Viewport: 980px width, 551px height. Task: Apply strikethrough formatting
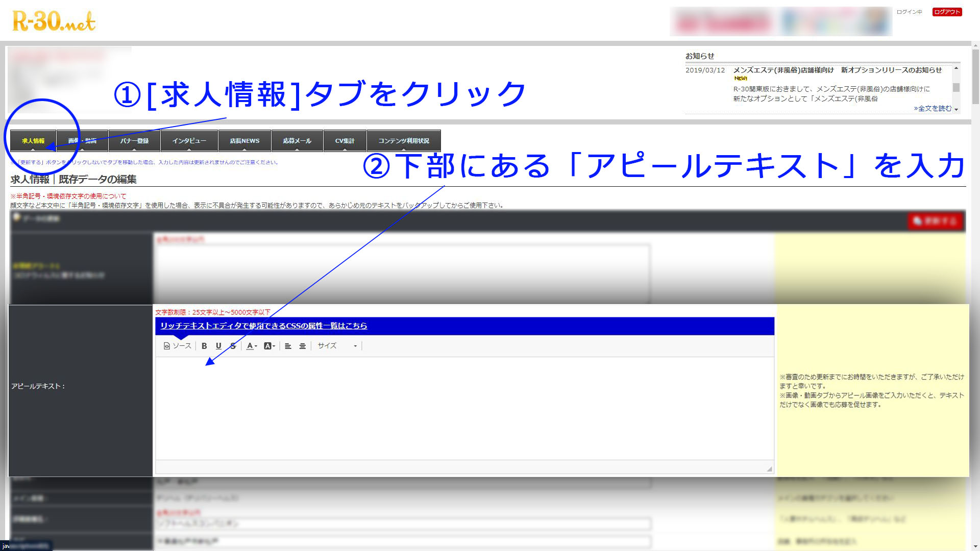click(x=233, y=346)
